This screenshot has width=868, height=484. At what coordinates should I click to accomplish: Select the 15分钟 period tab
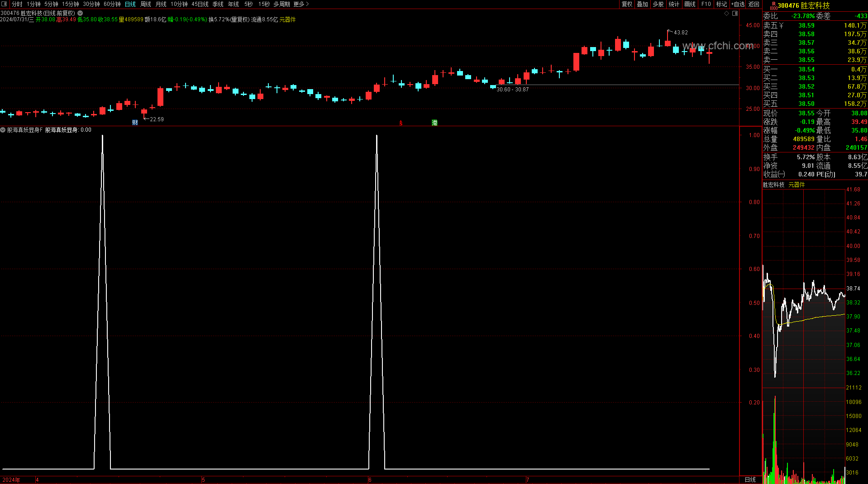[x=71, y=4]
